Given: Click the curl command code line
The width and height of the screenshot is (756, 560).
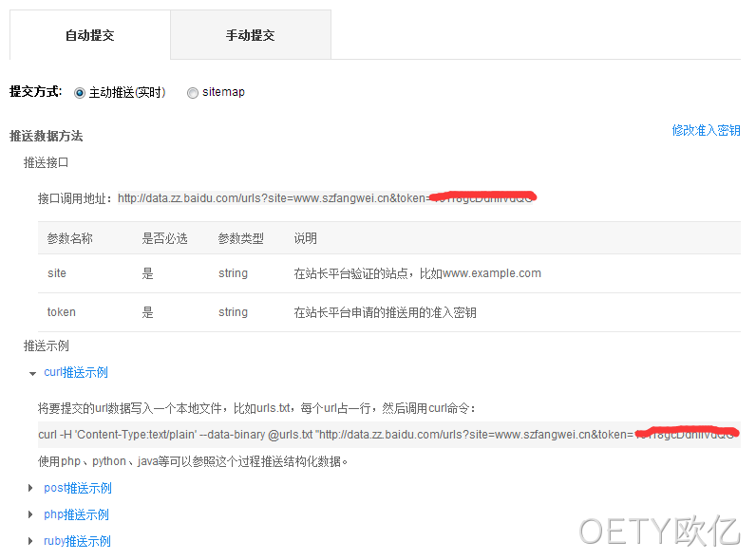Looking at the screenshot, I should pos(389,435).
